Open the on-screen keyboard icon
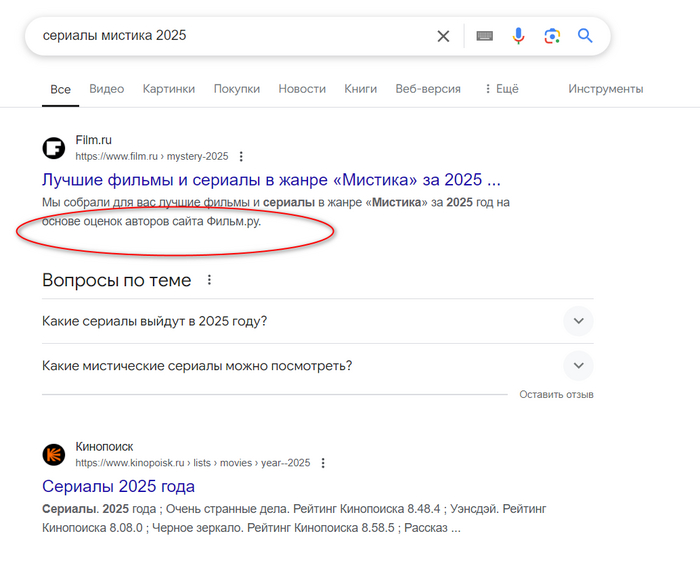 click(x=484, y=36)
